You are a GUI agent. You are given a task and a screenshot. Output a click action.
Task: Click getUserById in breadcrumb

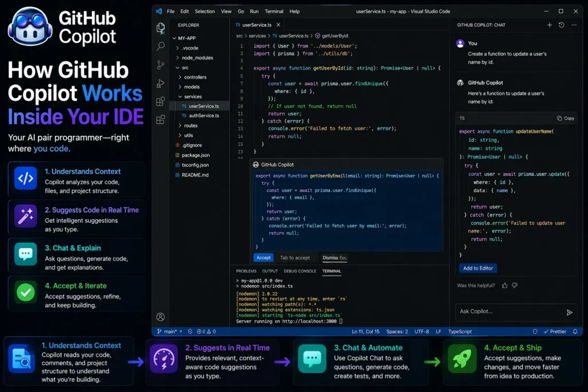pos(331,36)
